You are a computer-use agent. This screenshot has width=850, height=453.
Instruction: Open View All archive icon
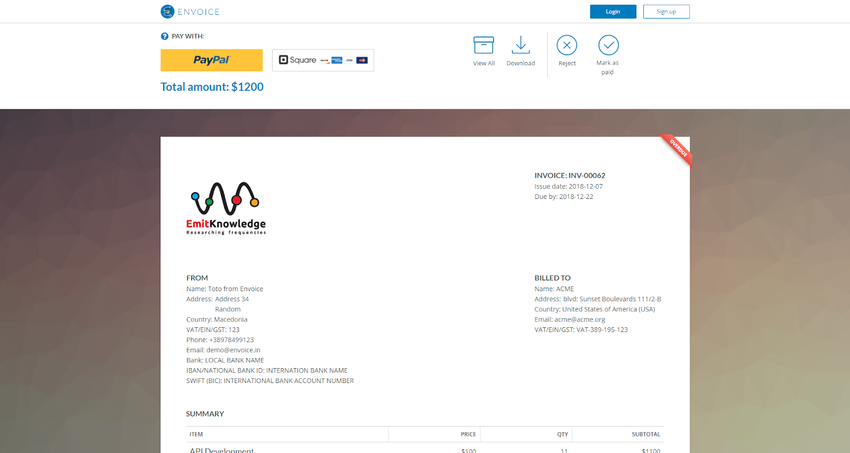pyautogui.click(x=484, y=51)
